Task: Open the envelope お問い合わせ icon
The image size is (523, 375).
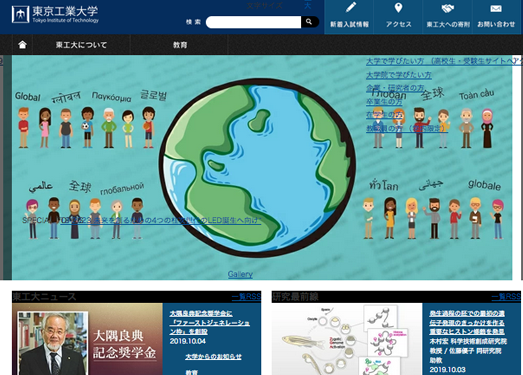Action: point(496,16)
